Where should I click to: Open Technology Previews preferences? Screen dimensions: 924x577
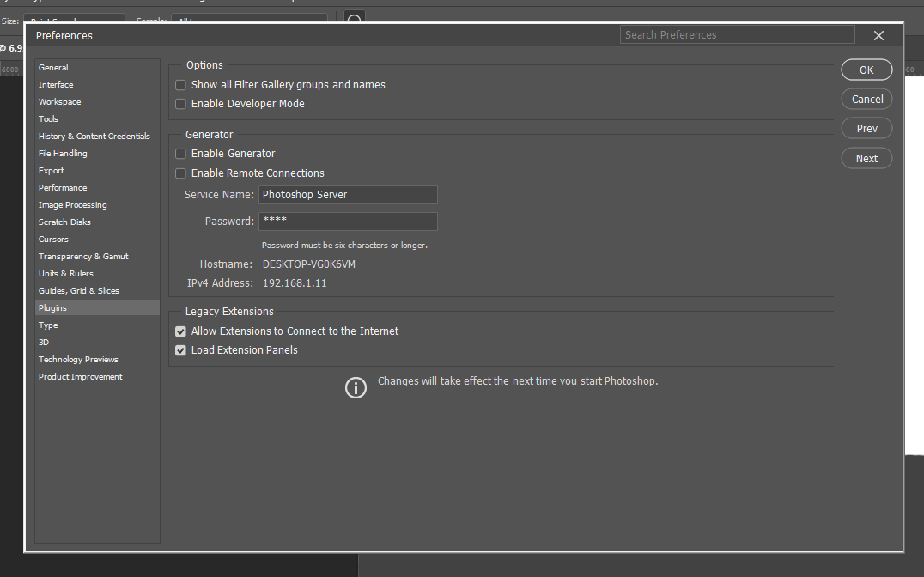(x=78, y=359)
